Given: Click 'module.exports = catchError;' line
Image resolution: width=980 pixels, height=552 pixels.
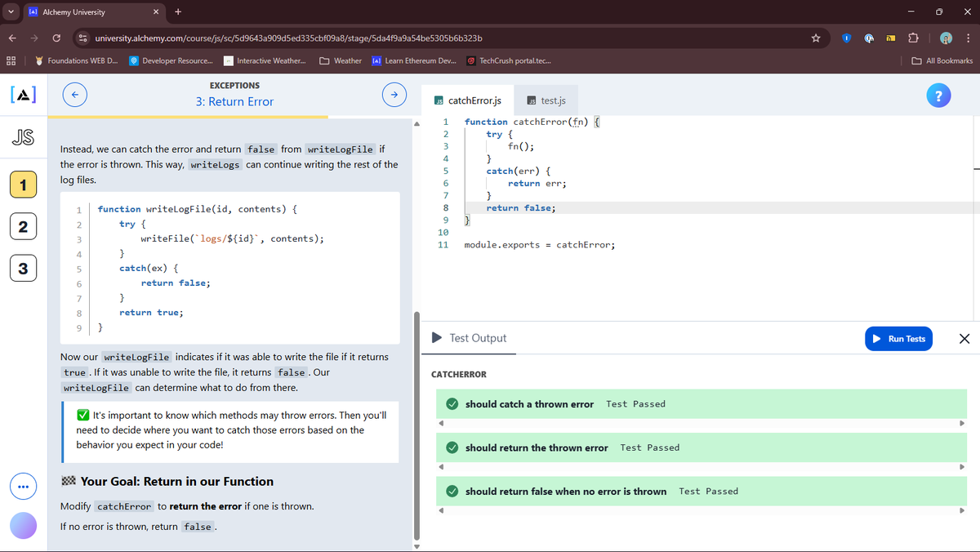Looking at the screenshot, I should tap(540, 245).
